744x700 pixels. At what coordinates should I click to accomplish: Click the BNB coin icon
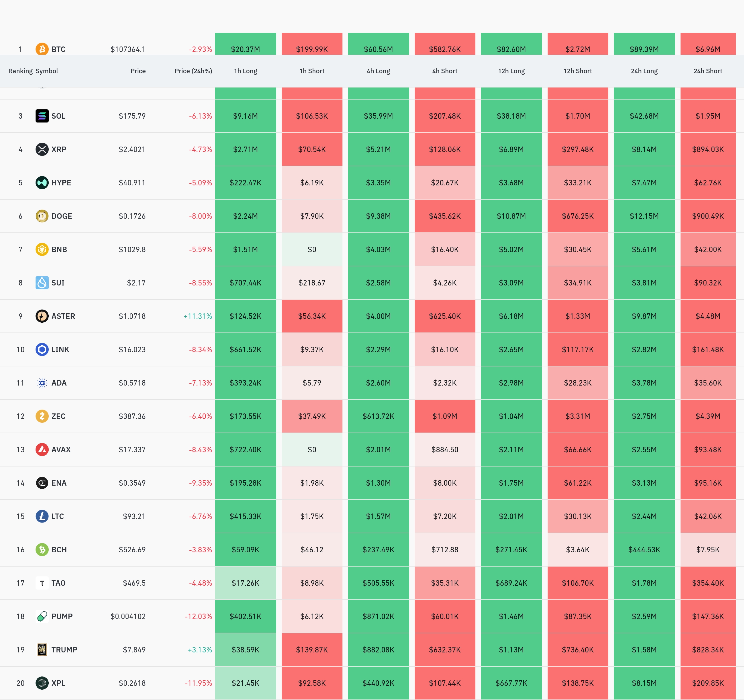(x=42, y=249)
